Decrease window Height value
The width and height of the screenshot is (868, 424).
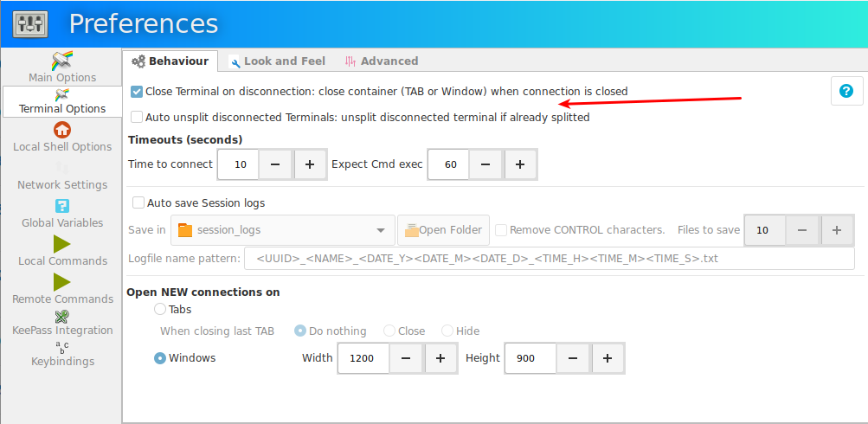click(573, 358)
